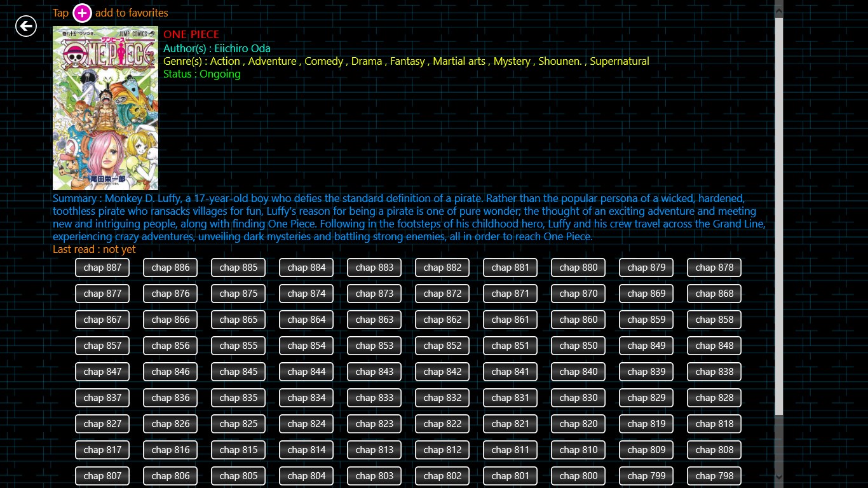This screenshot has height=488, width=868.
Task: Open chap 861
Action: click(510, 320)
